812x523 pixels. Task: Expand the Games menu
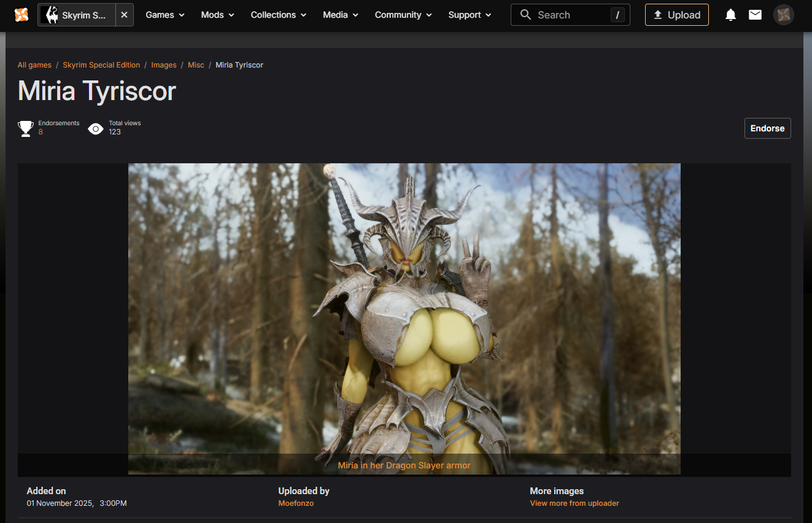point(165,15)
